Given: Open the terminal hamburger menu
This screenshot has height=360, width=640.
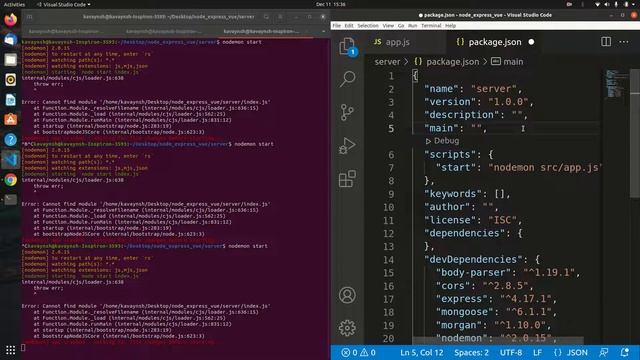Looking at the screenshot, I should 280,17.
